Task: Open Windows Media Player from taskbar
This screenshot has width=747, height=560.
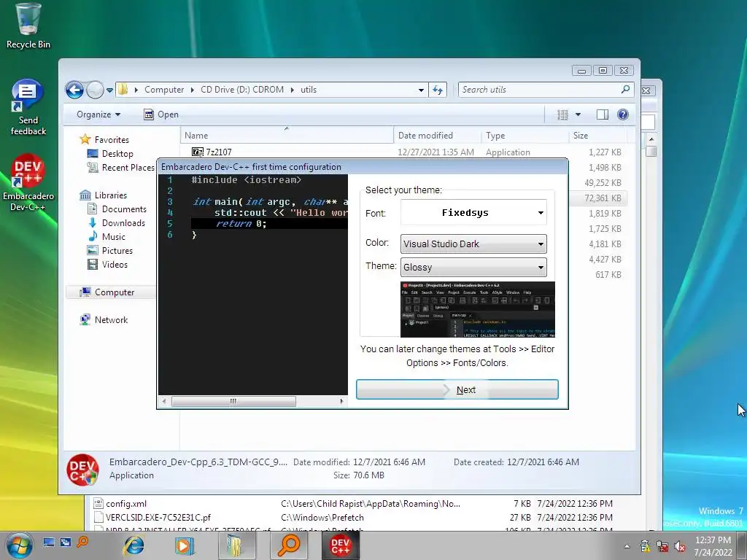Action: click(185, 545)
